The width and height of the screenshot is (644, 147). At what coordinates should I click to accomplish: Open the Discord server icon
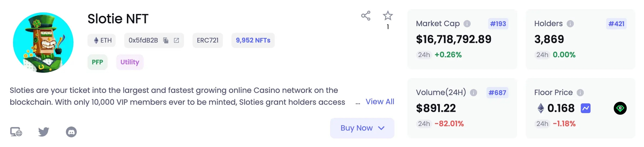pyautogui.click(x=71, y=132)
